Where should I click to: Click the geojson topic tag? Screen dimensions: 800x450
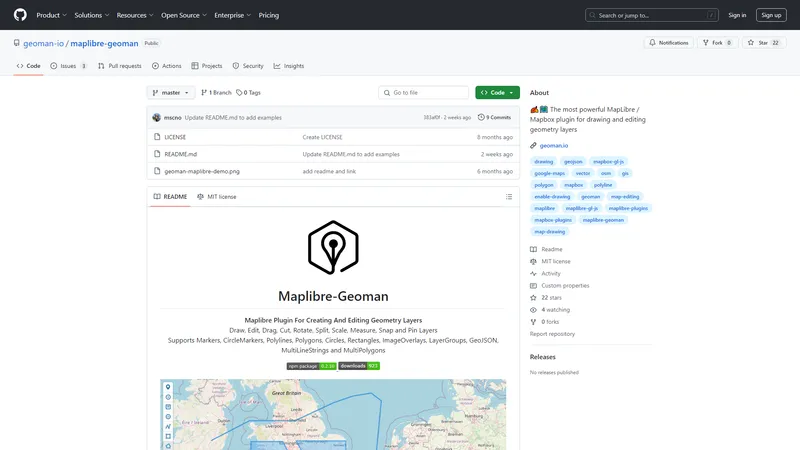point(573,162)
